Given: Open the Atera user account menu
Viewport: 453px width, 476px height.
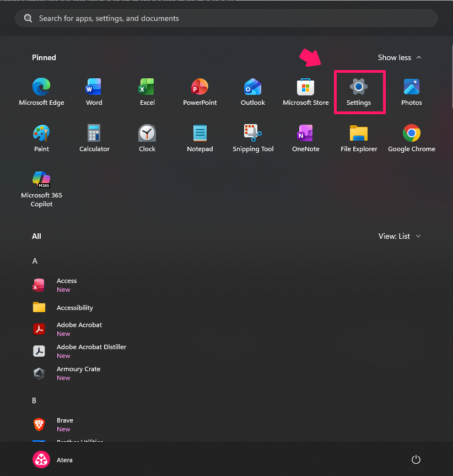Looking at the screenshot, I should pos(53,459).
